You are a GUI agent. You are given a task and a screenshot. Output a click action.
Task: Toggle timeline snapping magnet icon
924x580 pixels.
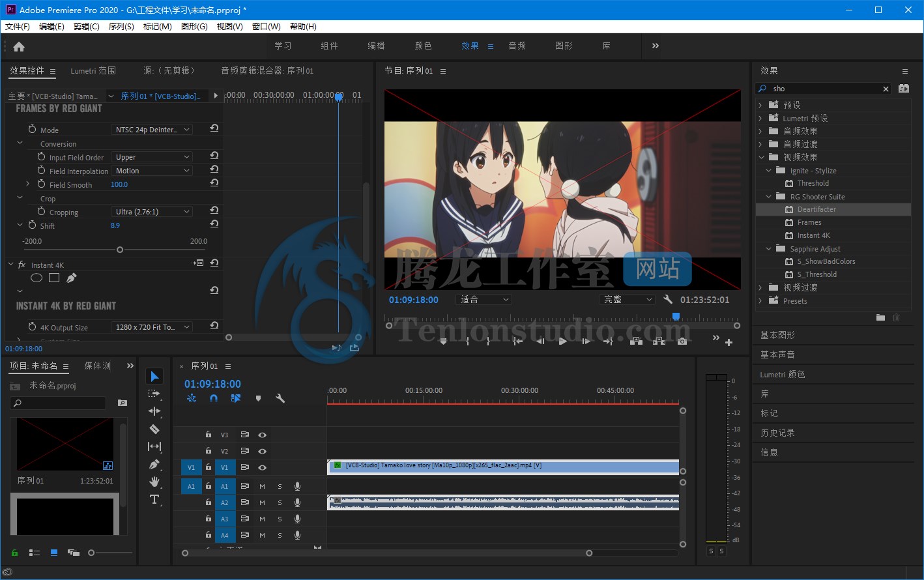[214, 398]
